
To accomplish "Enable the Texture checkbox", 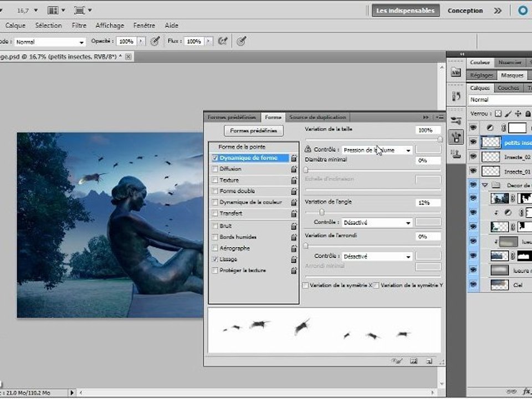I will [215, 180].
